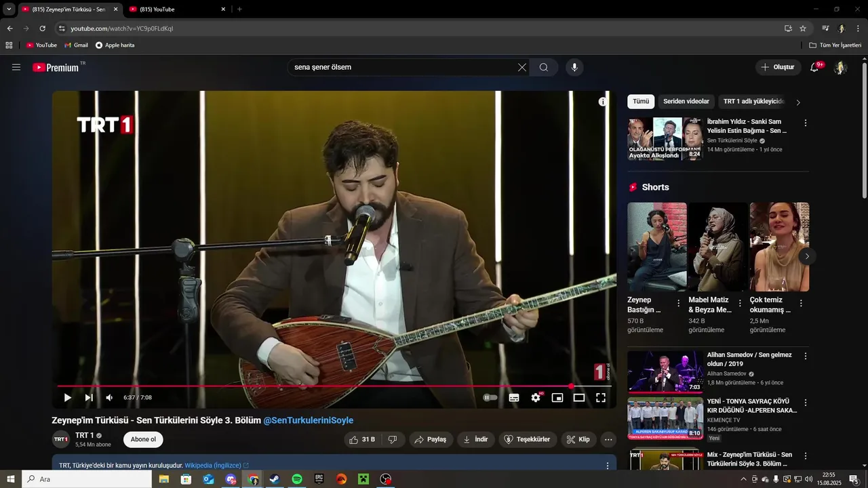Enter full screen mode

[x=601, y=398]
